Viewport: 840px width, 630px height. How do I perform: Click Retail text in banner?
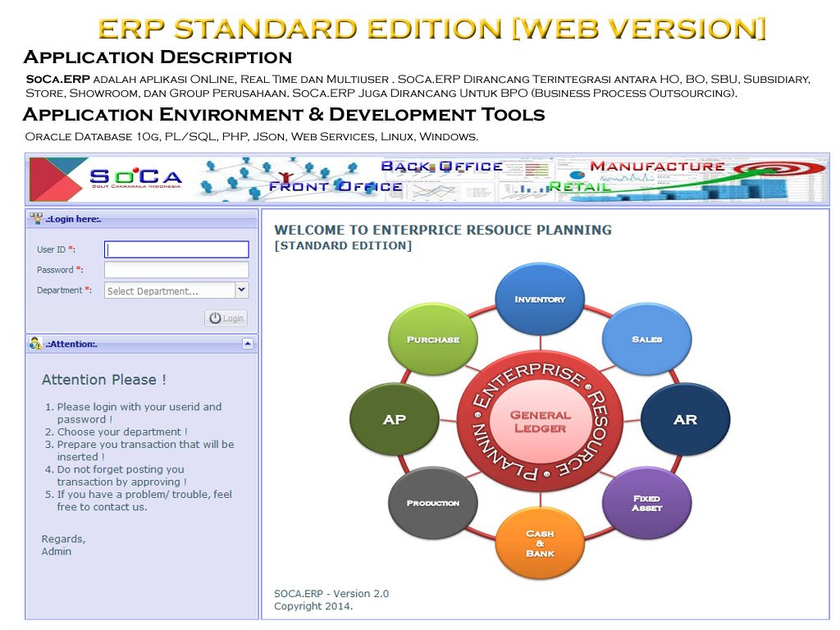[x=580, y=186]
